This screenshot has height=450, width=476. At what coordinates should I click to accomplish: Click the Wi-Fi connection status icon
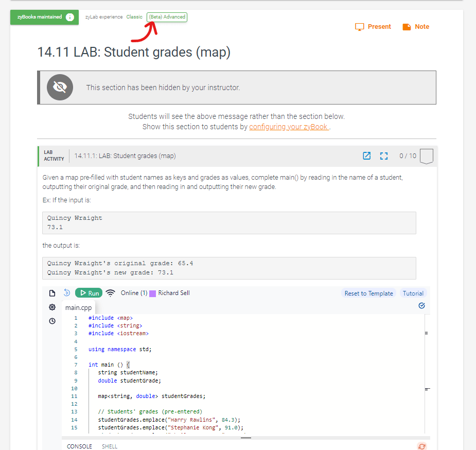pos(111,293)
